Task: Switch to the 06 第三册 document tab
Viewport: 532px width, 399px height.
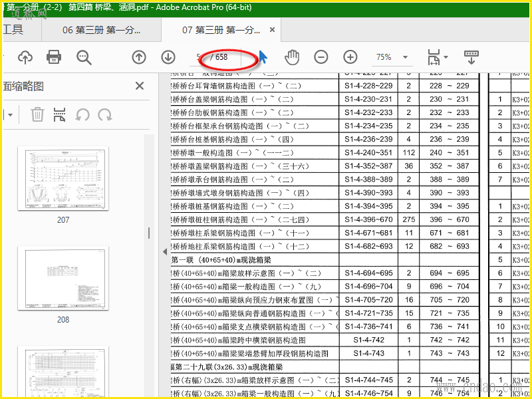Action: click(x=101, y=30)
